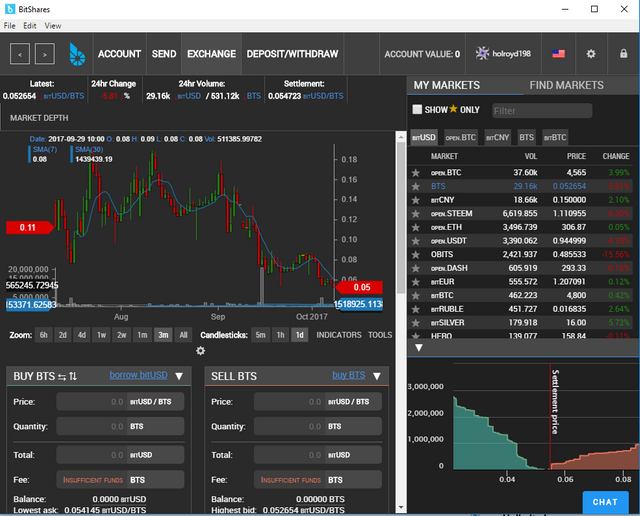Switch to the FIND MARKETS tab
640x516 pixels.
click(x=566, y=85)
